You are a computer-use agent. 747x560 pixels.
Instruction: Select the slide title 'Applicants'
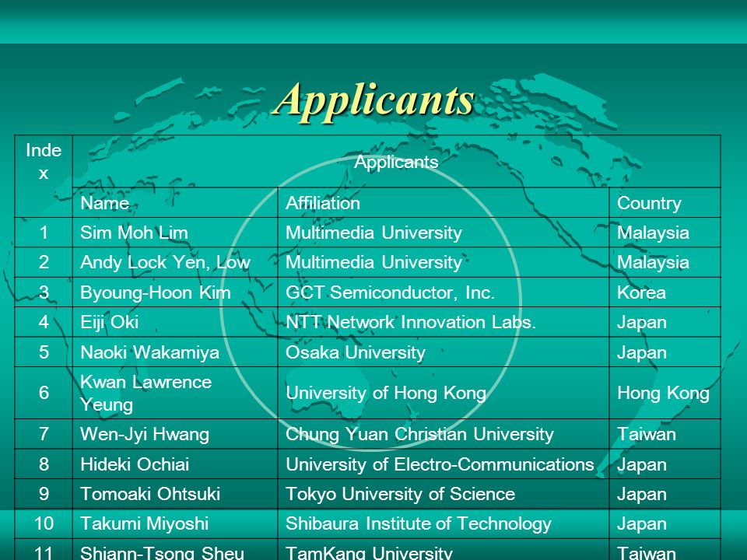pos(374,101)
